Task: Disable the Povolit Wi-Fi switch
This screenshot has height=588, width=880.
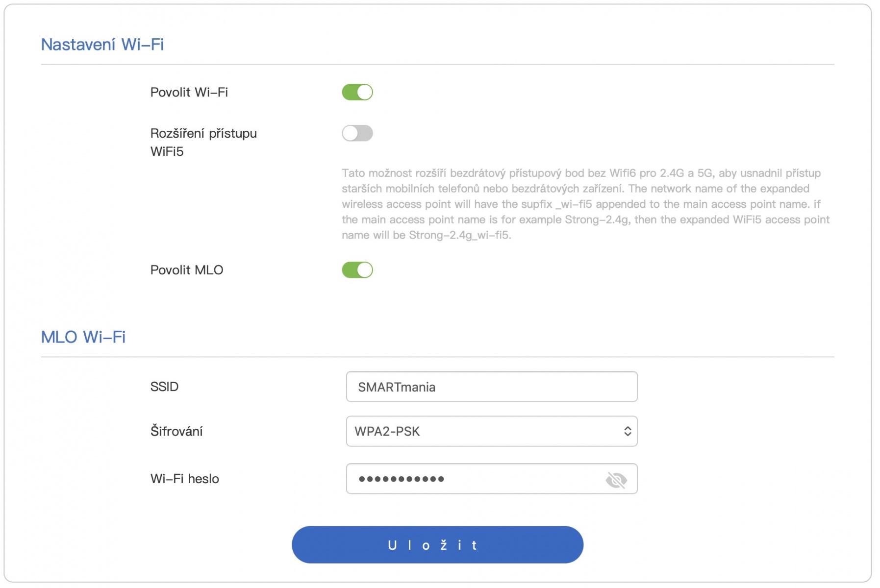Action: coord(357,92)
